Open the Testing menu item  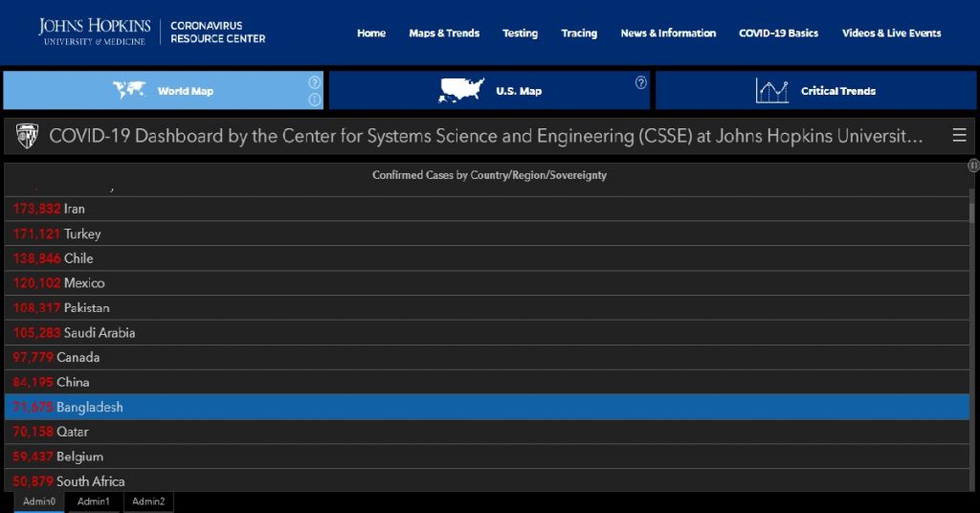520,33
